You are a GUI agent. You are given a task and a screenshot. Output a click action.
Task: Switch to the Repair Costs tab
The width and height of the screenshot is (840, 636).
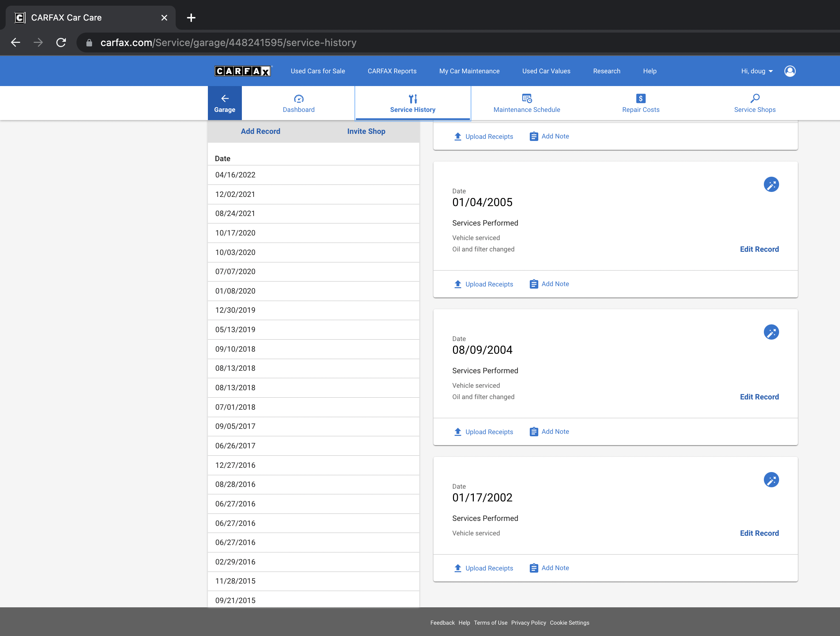[641, 103]
